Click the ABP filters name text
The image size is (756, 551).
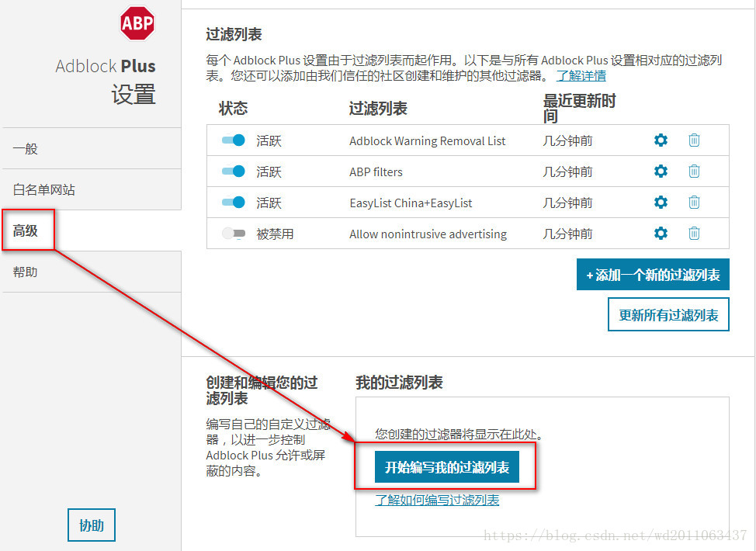(x=376, y=172)
